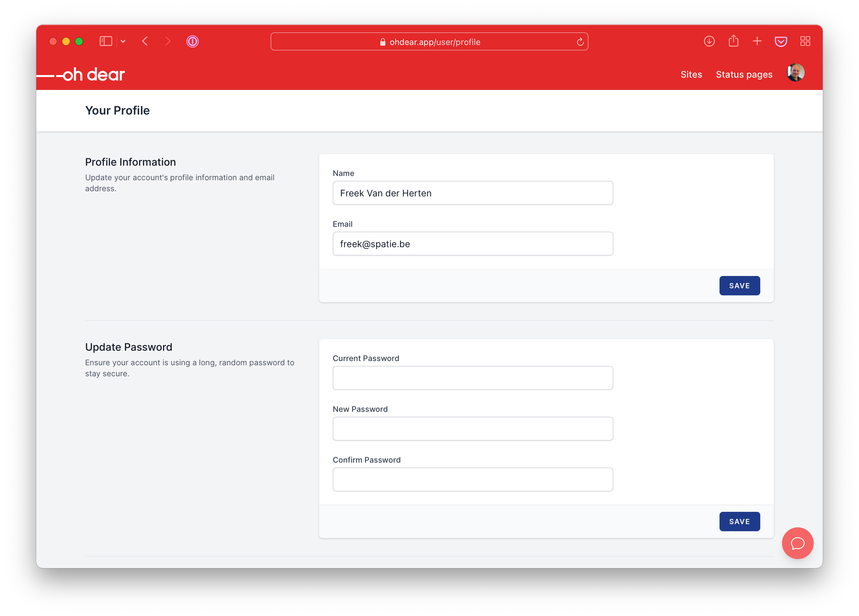Open the Status pages menu item

pyautogui.click(x=743, y=75)
